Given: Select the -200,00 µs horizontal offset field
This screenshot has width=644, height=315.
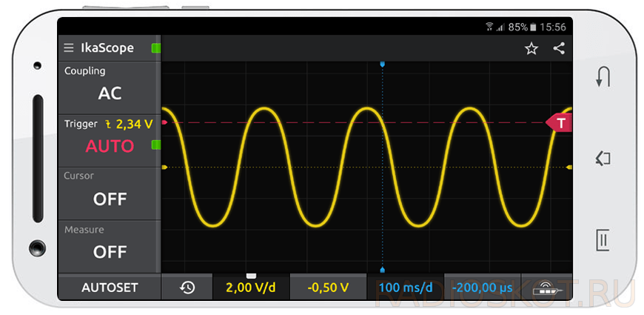Looking at the screenshot, I should [x=480, y=288].
